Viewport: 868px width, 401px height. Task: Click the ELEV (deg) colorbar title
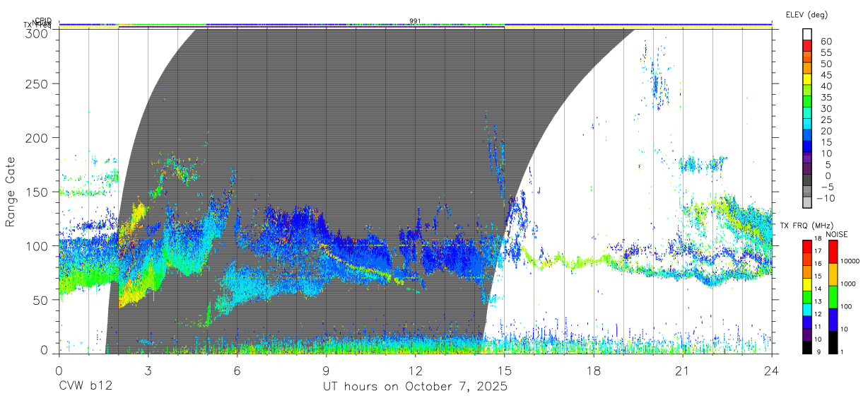coord(807,14)
